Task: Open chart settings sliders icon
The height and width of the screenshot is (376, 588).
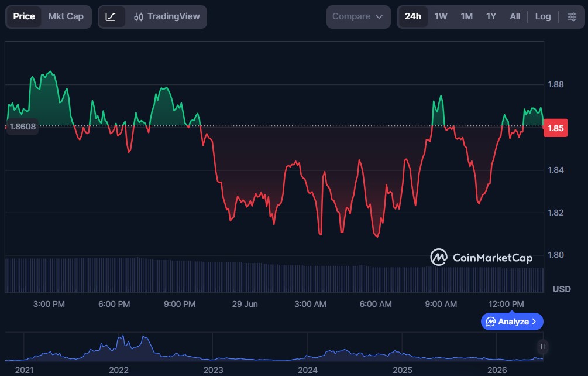Action: click(572, 17)
